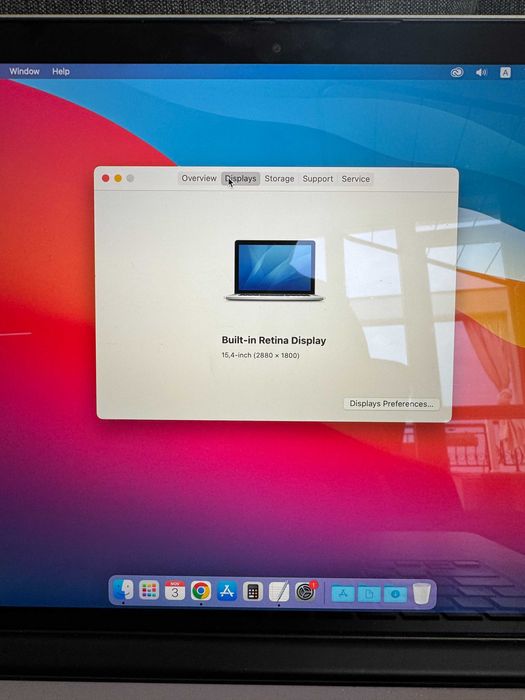Image resolution: width=525 pixels, height=700 pixels.
Task: Open the Documents folder stack in Dock
Action: coord(369,594)
